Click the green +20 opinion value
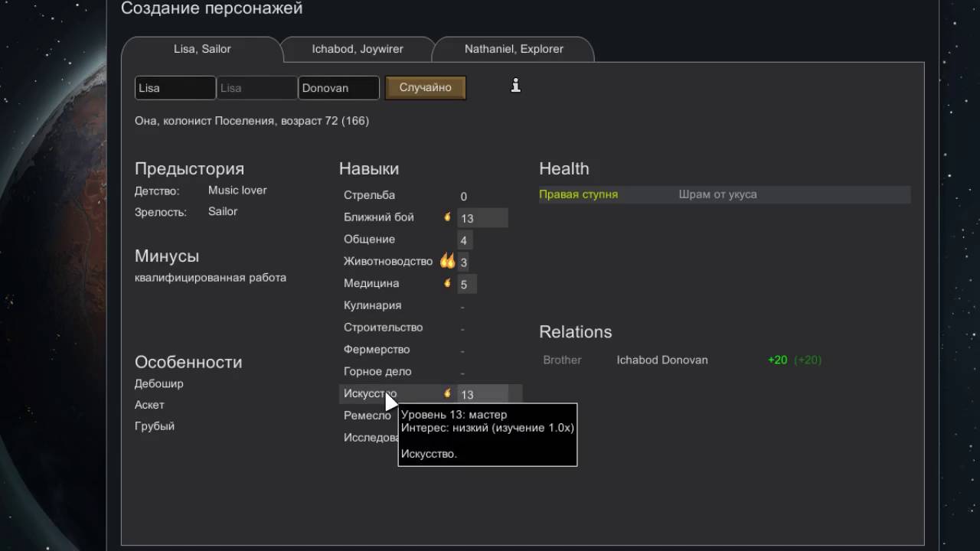The height and width of the screenshot is (551, 980). tap(777, 360)
